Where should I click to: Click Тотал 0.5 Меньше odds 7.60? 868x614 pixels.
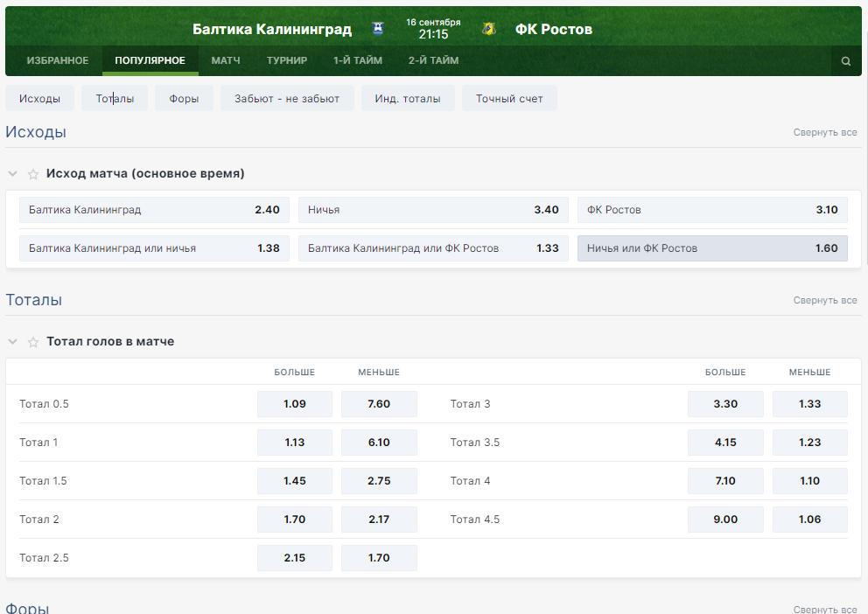click(x=379, y=404)
